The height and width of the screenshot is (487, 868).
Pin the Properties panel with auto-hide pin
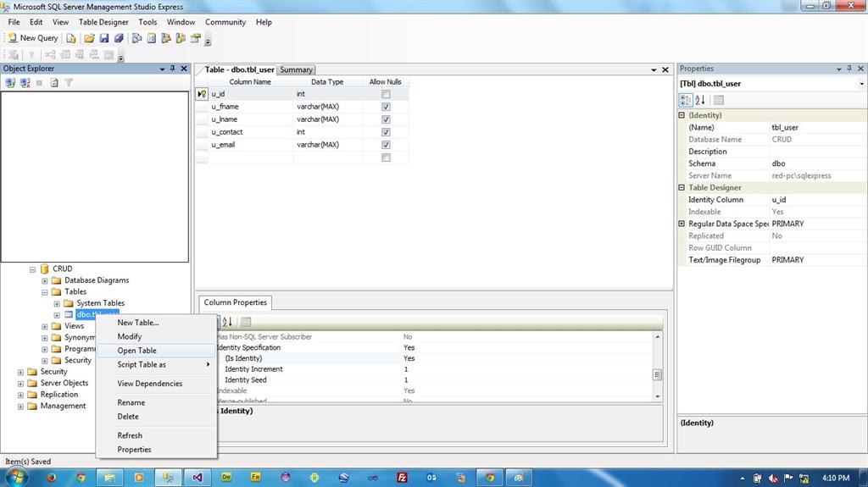[849, 69]
